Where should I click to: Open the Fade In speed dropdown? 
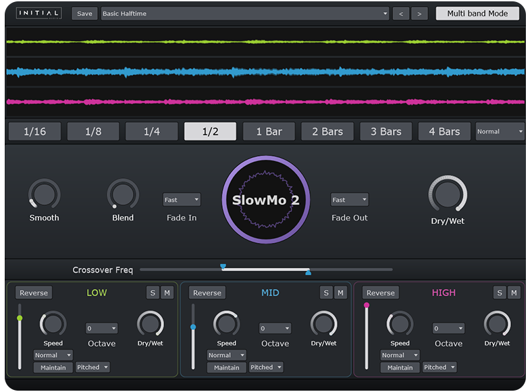[182, 200]
